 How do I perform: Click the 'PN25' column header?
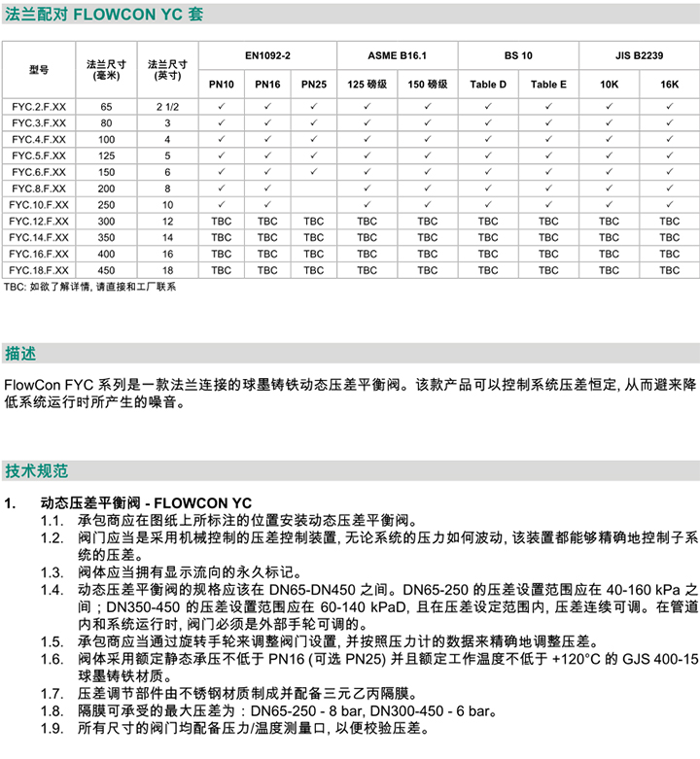pyautogui.click(x=314, y=85)
